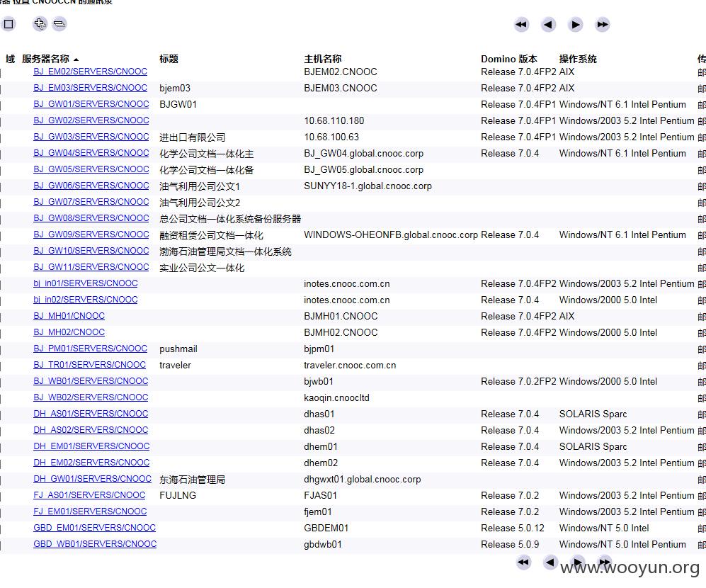Select hostname kaoqin.cnoocltd
Viewport: 706px width, 588px height.
336,398
